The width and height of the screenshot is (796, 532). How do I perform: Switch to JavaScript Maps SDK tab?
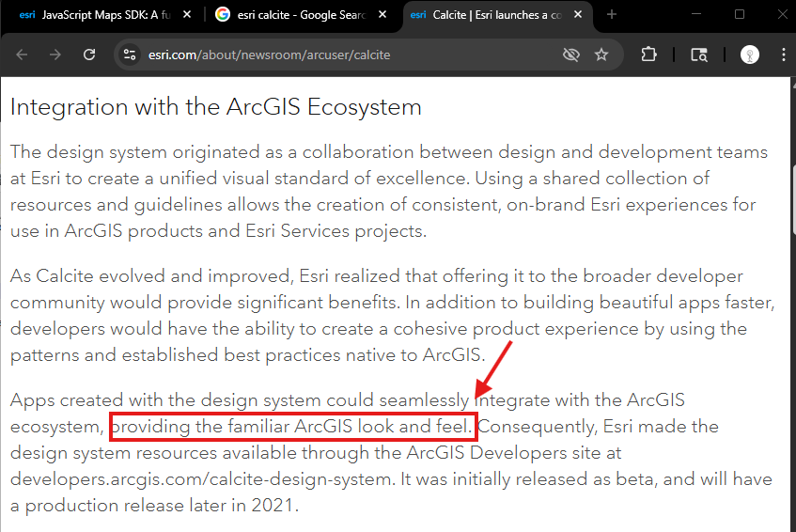(100, 15)
